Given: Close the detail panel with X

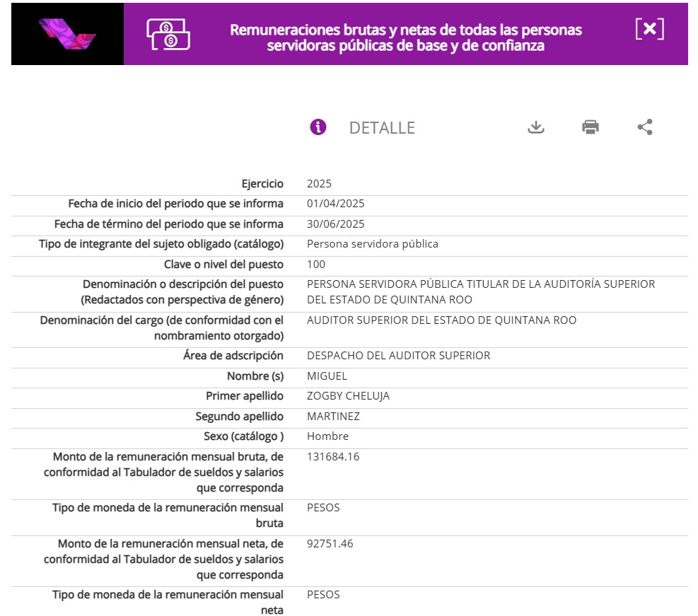Looking at the screenshot, I should [x=649, y=29].
